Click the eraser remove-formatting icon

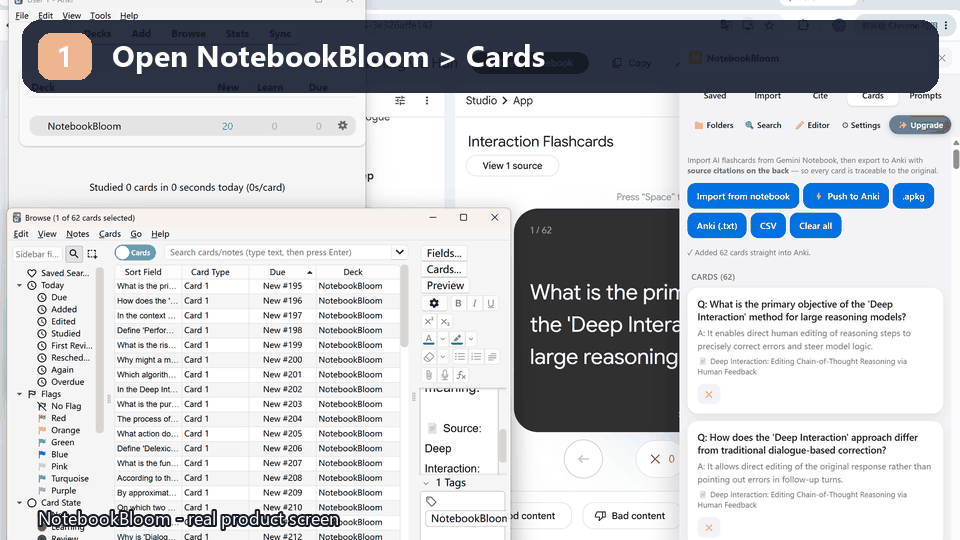tap(429, 356)
